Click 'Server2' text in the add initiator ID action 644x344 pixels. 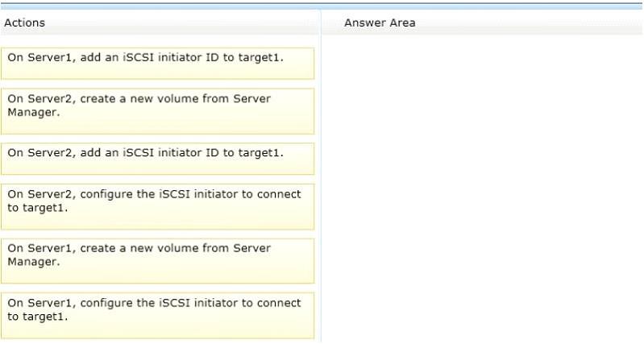(52, 153)
